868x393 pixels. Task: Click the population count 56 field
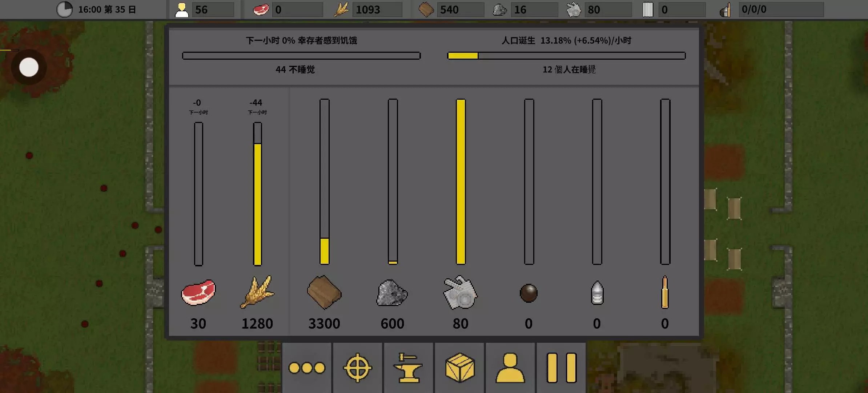tap(213, 9)
